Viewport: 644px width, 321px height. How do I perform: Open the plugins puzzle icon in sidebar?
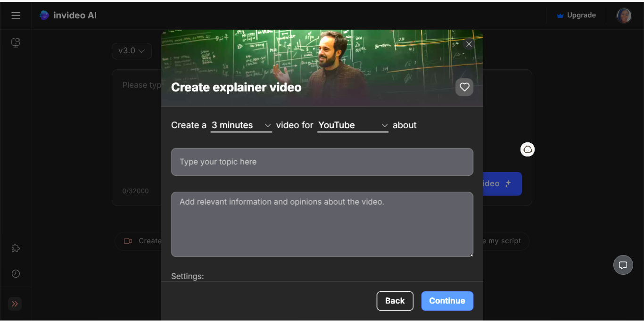pos(16,248)
